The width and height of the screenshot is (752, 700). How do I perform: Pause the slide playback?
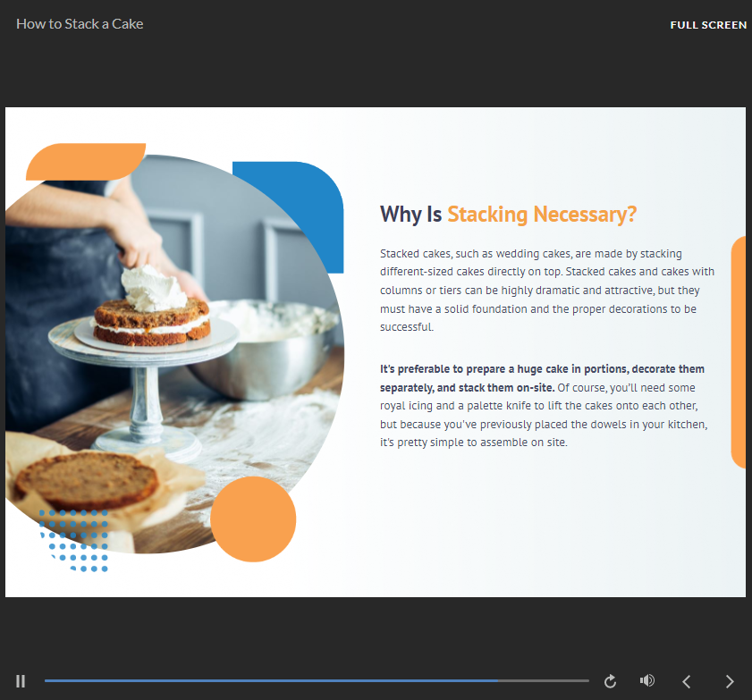tap(21, 681)
